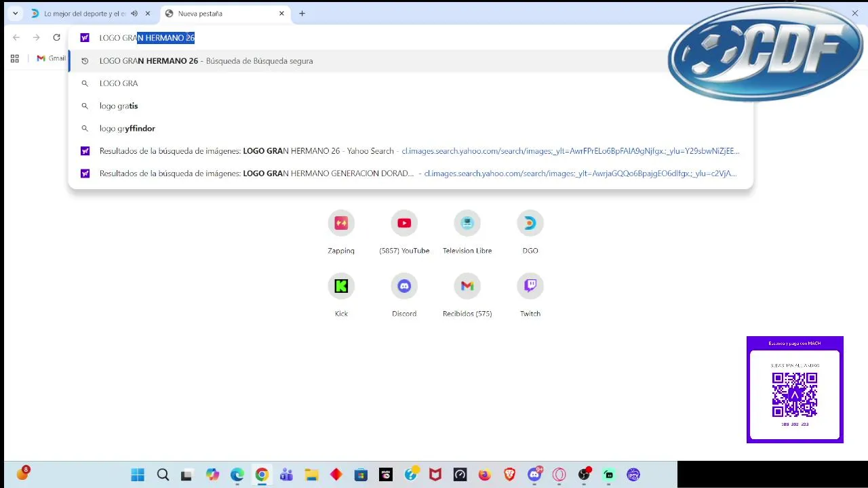Choose the 'LOGO GRA' suggestion
Image resolution: width=868 pixels, height=488 pixels.
point(411,83)
